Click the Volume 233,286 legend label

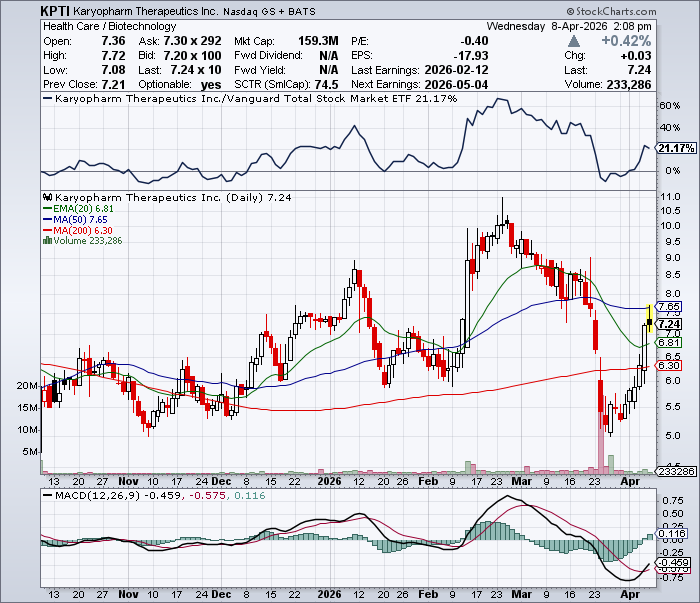pyautogui.click(x=88, y=241)
